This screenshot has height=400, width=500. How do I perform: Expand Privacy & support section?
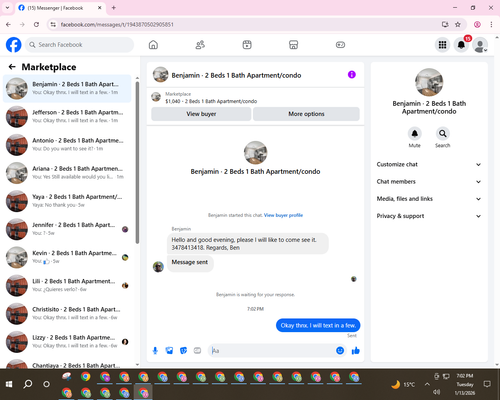tap(429, 216)
